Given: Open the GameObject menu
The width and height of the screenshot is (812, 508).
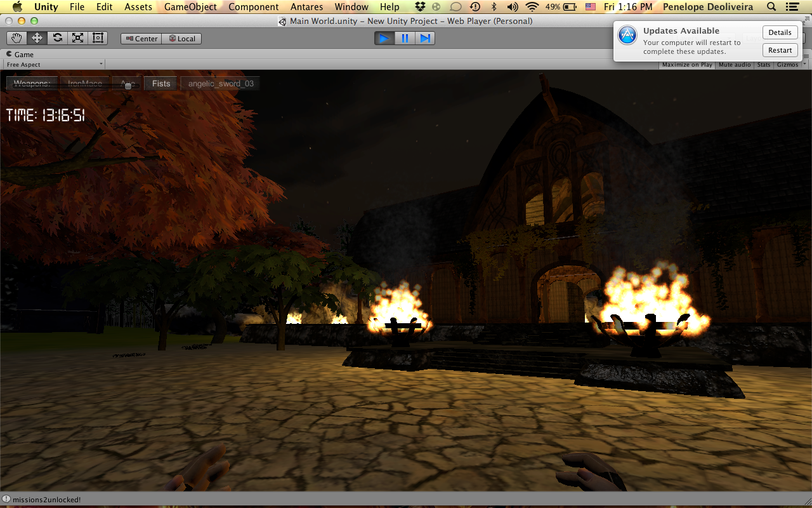Looking at the screenshot, I should coord(190,7).
